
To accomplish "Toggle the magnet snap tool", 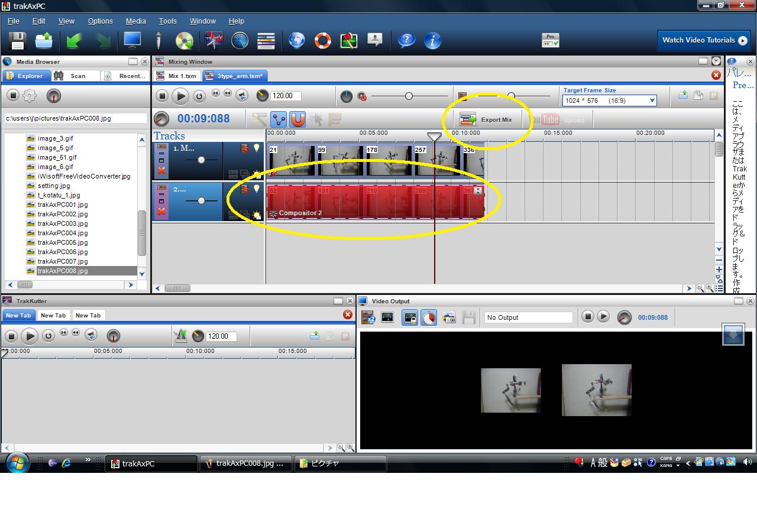I will coord(297,119).
